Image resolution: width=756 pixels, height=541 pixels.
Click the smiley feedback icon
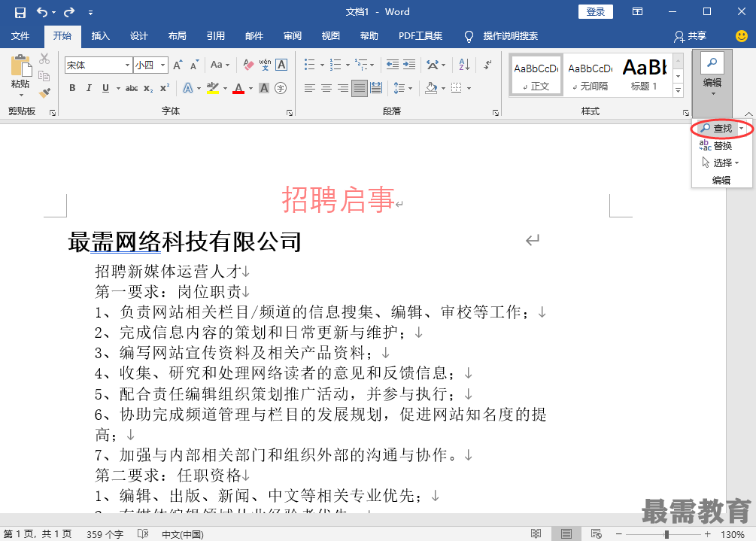[742, 35]
